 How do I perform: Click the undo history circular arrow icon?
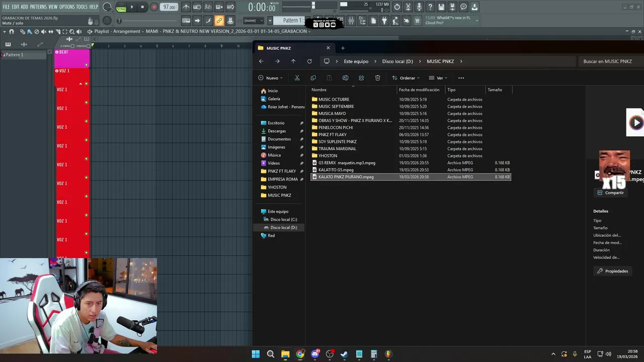click(x=397, y=7)
